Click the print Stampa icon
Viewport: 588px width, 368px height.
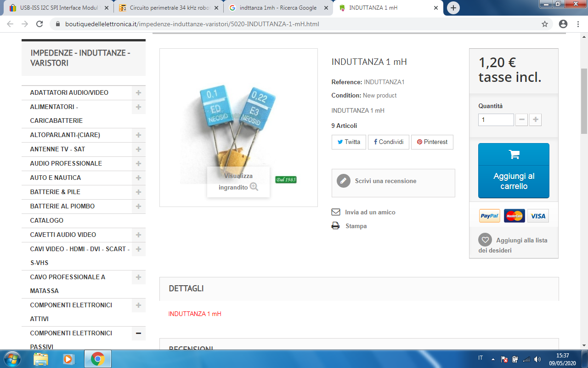tap(336, 226)
